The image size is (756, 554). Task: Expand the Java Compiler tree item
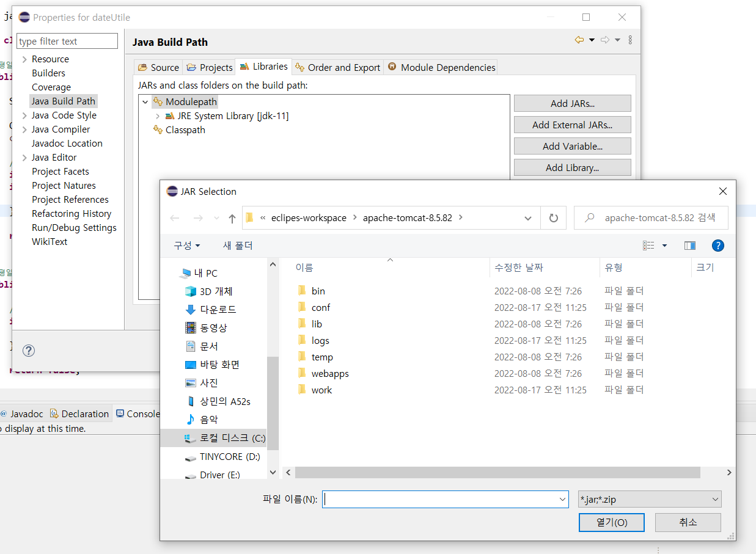pos(24,129)
